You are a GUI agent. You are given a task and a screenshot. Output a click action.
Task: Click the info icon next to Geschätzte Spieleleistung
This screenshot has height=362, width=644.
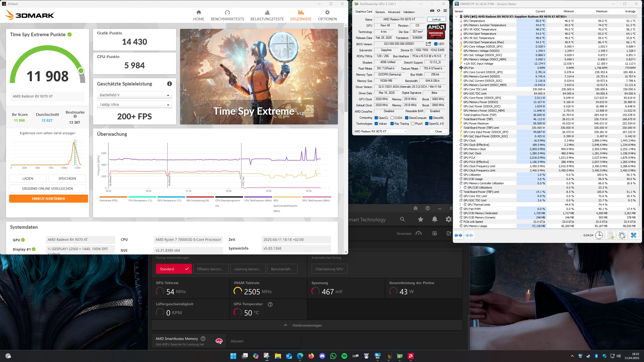coord(170,84)
